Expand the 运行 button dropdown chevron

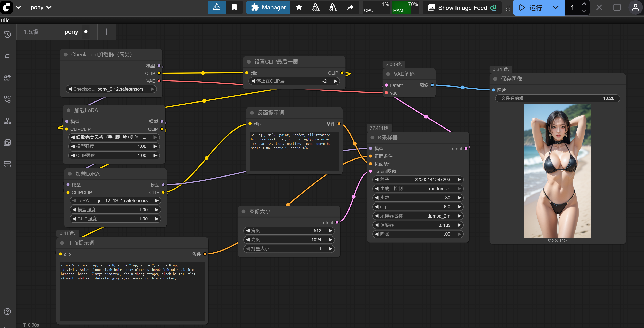(x=555, y=8)
